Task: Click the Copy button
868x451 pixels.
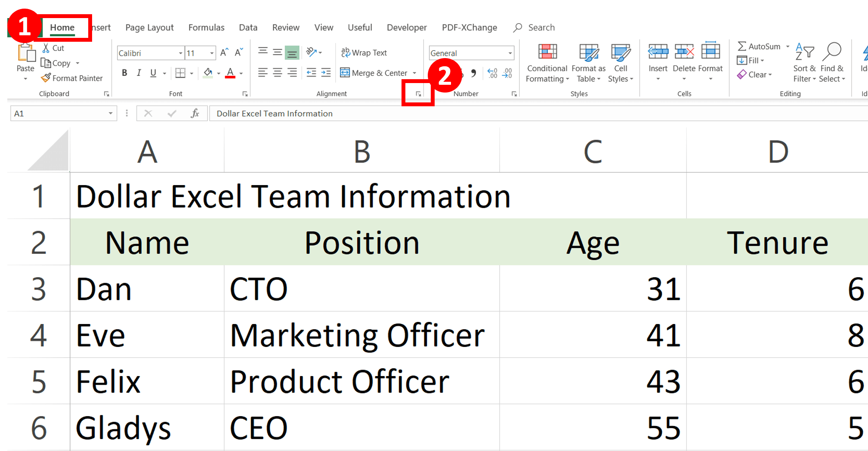Action: pyautogui.click(x=56, y=63)
